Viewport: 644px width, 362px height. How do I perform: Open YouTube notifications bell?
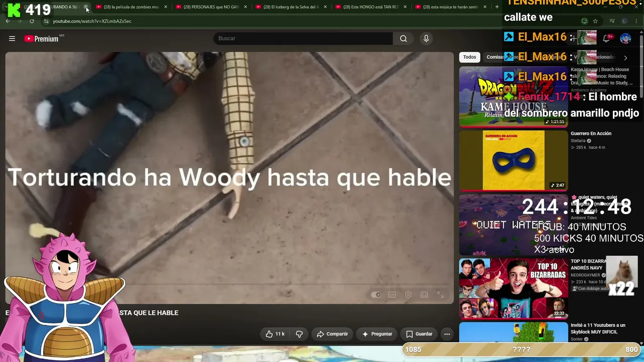pyautogui.click(x=606, y=39)
